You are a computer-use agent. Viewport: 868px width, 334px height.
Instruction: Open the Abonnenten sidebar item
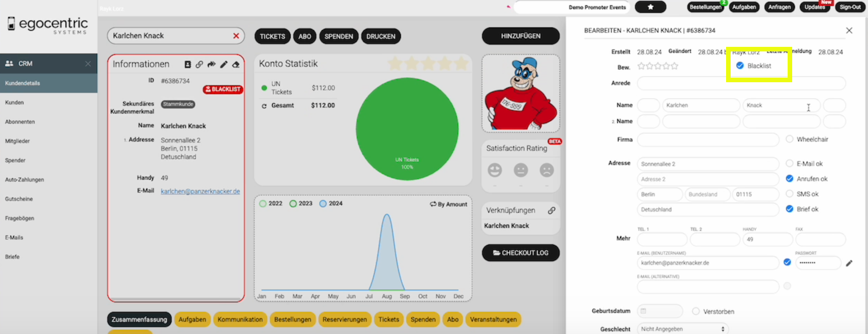[x=20, y=122]
